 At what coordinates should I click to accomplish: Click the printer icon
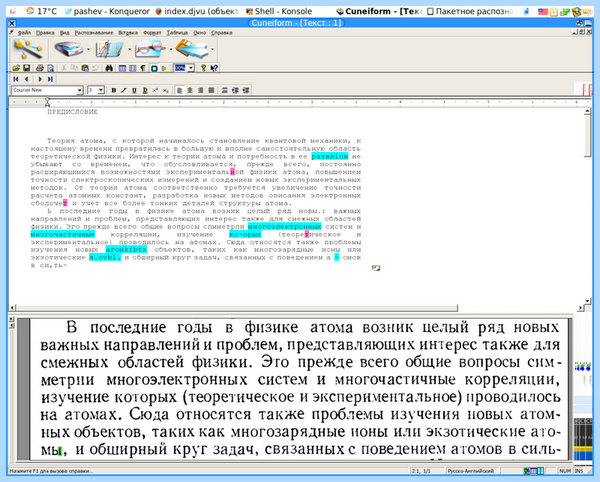40,68
